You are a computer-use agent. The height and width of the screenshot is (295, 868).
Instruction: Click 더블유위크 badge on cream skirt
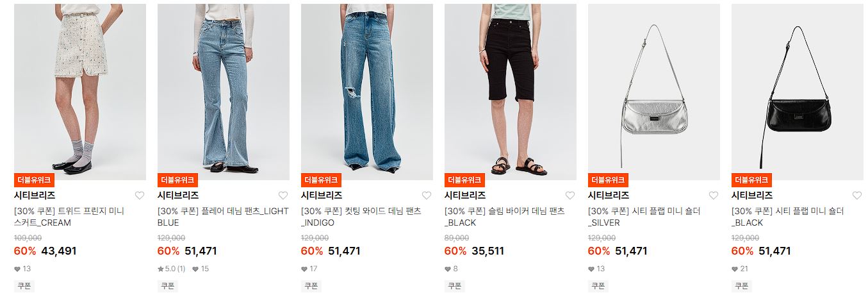pos(34,180)
